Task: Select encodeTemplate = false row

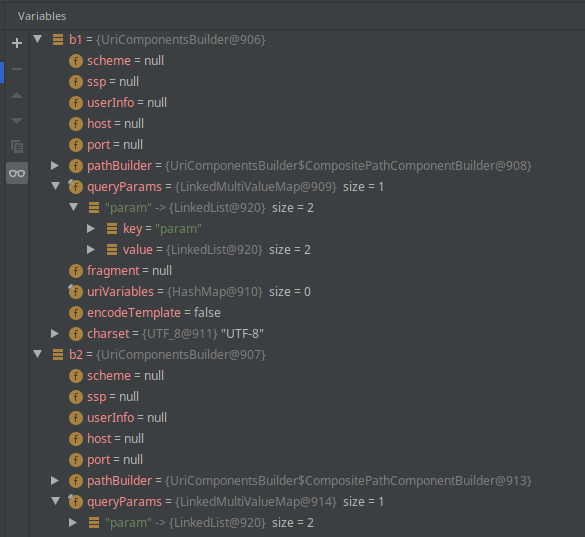Action: click(307, 313)
